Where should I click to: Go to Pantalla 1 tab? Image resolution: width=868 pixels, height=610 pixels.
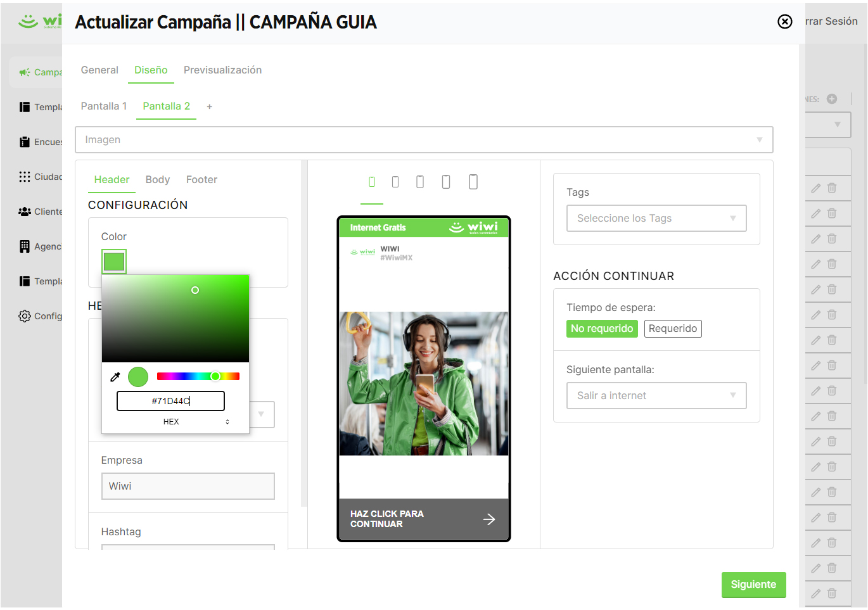coord(104,106)
